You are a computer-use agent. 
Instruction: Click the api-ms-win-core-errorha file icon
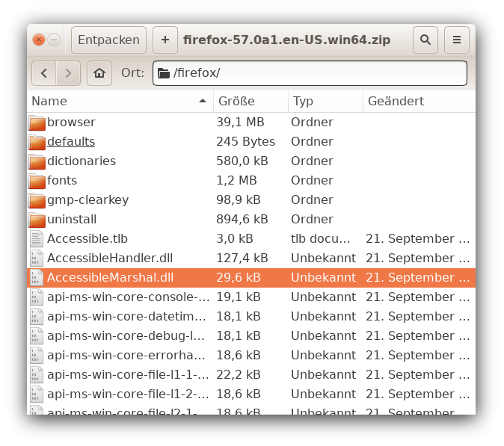click(37, 356)
